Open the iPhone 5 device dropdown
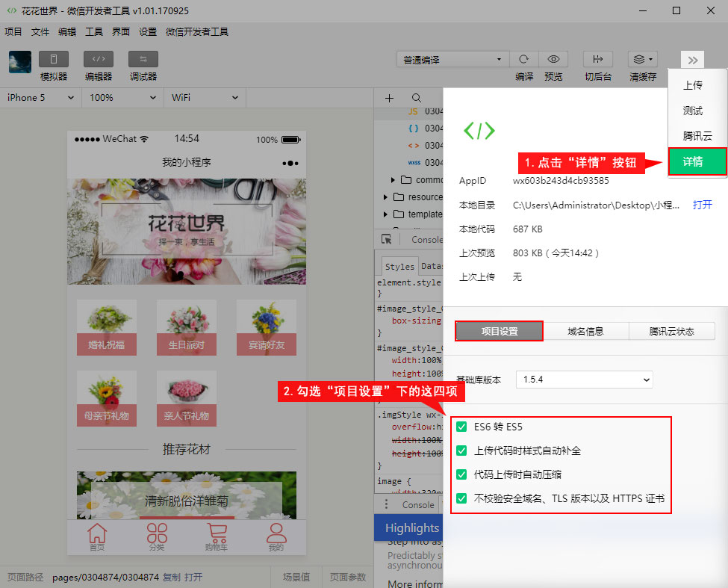The width and height of the screenshot is (728, 588). click(40, 98)
